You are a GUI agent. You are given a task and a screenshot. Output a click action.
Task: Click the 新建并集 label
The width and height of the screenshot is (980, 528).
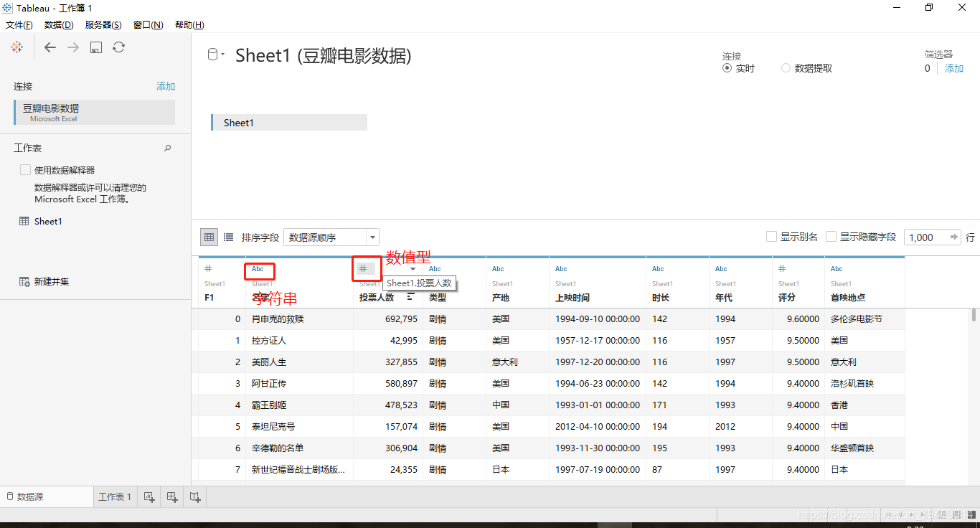[52, 282]
